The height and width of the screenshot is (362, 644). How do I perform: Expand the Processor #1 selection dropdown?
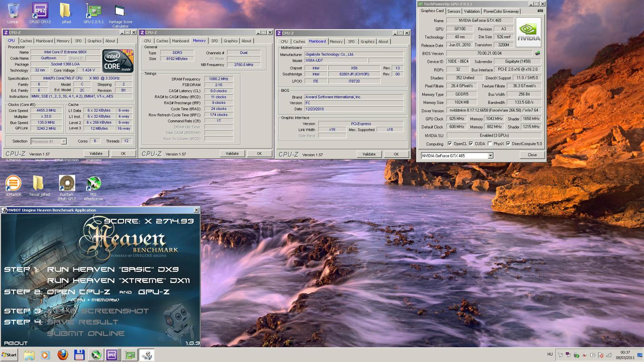click(64, 141)
